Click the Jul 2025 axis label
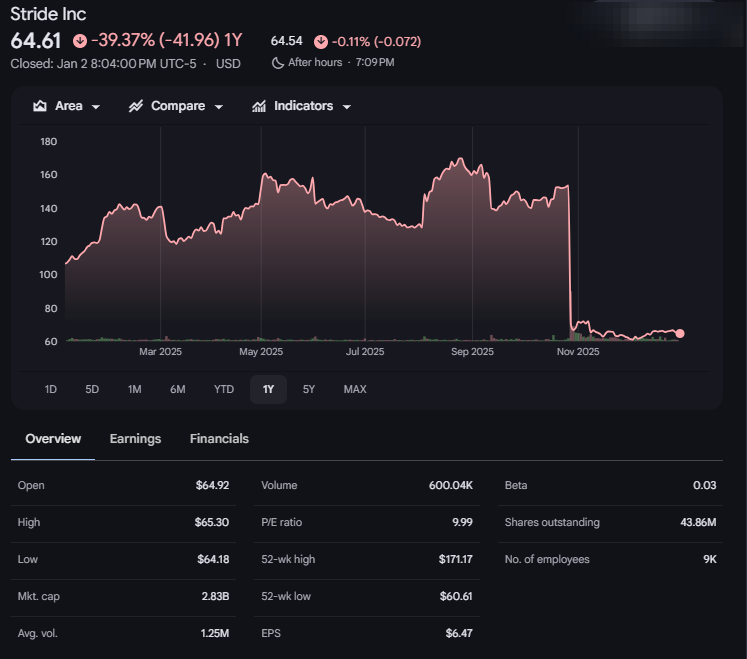This screenshot has height=659, width=747. coord(365,352)
